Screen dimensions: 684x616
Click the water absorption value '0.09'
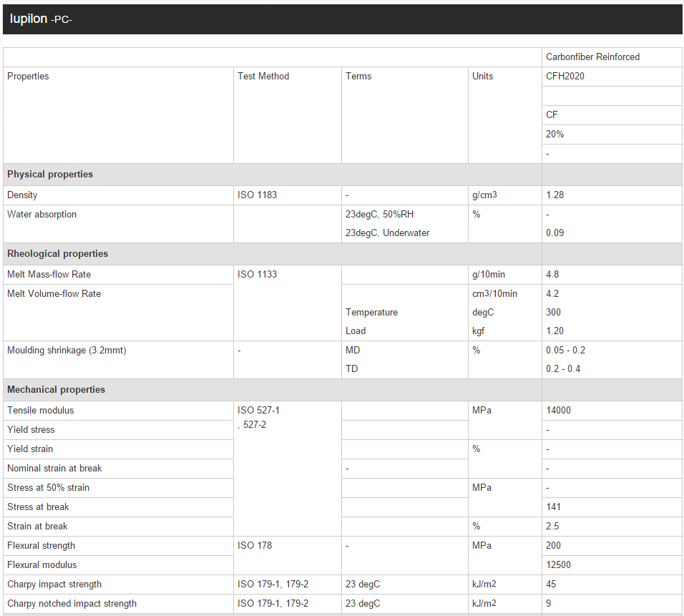coord(555,233)
